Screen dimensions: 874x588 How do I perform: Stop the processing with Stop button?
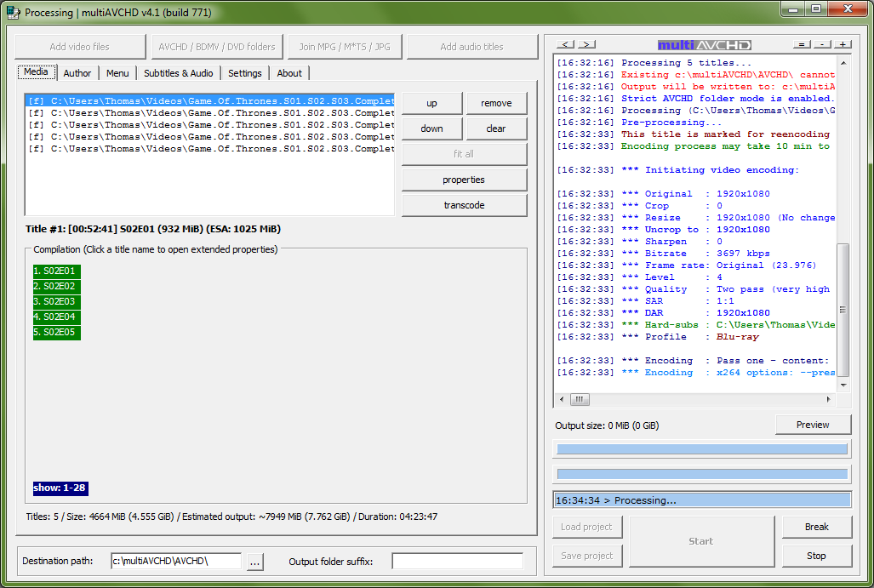pyautogui.click(x=816, y=556)
